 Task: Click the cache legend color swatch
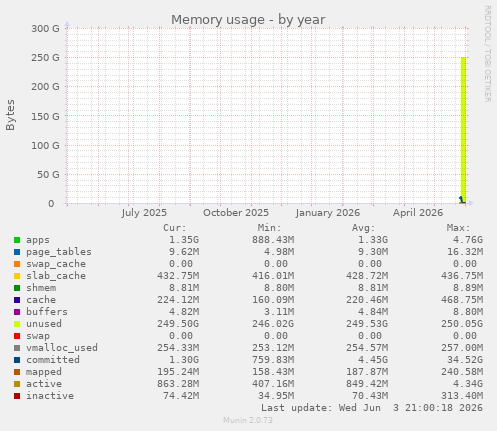[x=17, y=300]
